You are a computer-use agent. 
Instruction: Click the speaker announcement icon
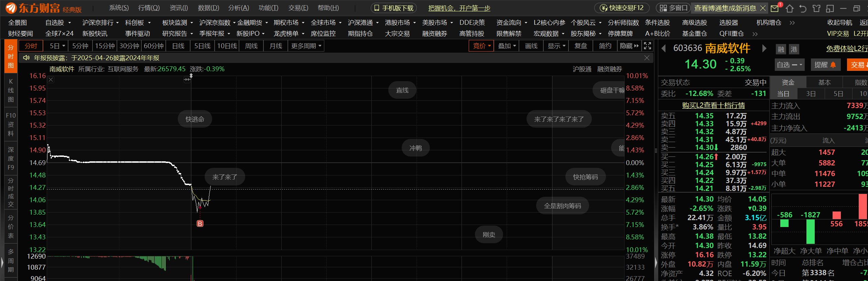tap(26, 58)
